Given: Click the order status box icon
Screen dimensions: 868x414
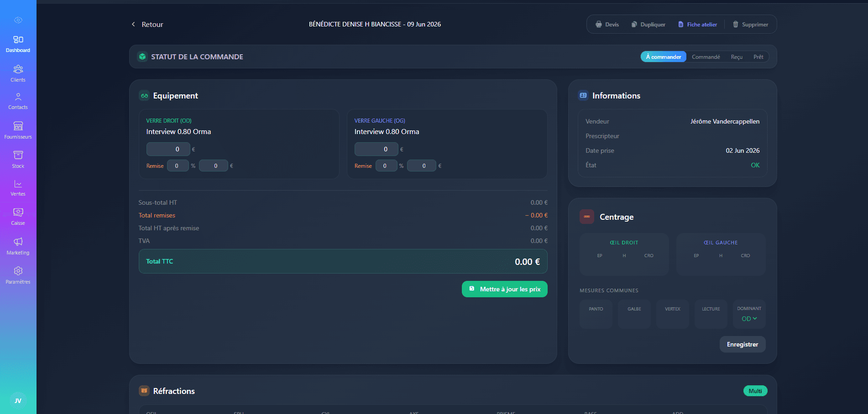Looking at the screenshot, I should pyautogui.click(x=142, y=57).
